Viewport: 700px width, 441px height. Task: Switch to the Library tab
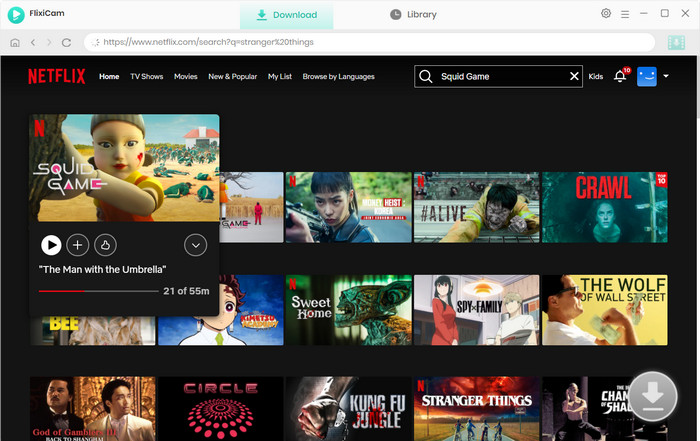click(x=413, y=15)
